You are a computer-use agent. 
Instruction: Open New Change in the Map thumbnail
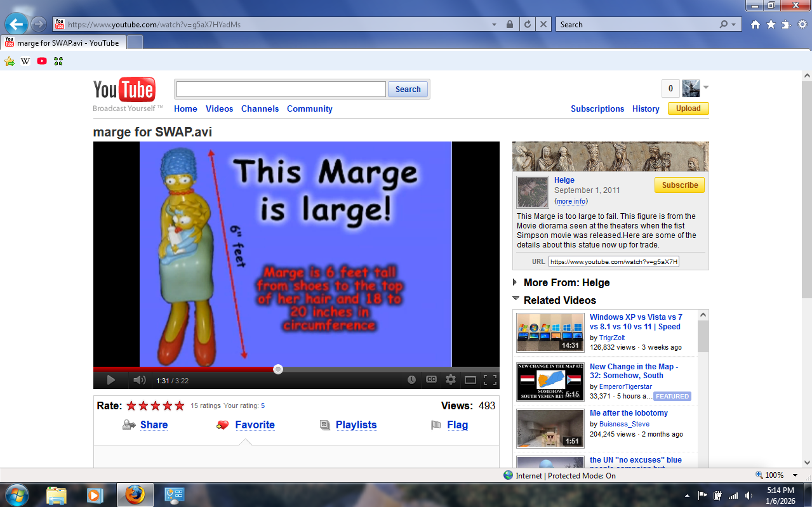(x=550, y=382)
